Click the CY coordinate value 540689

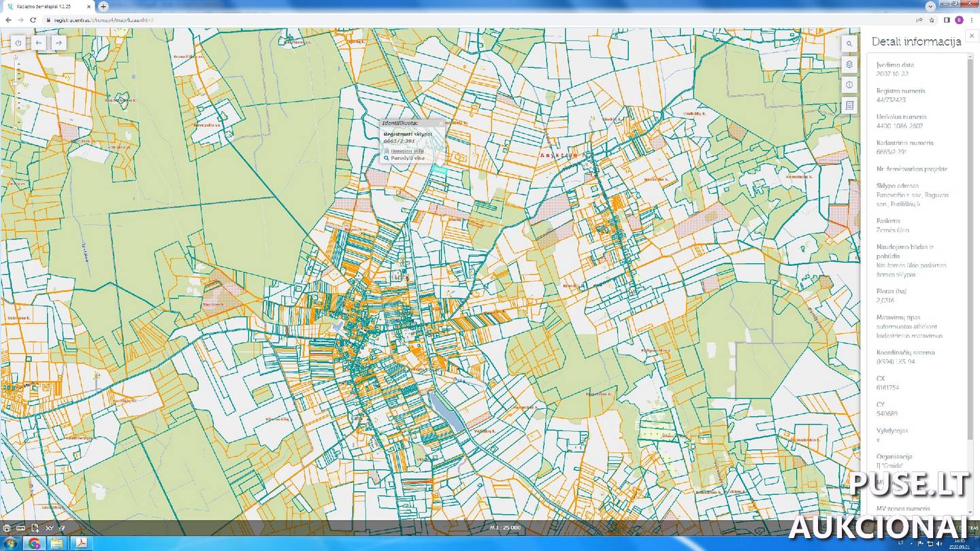pos(887,413)
